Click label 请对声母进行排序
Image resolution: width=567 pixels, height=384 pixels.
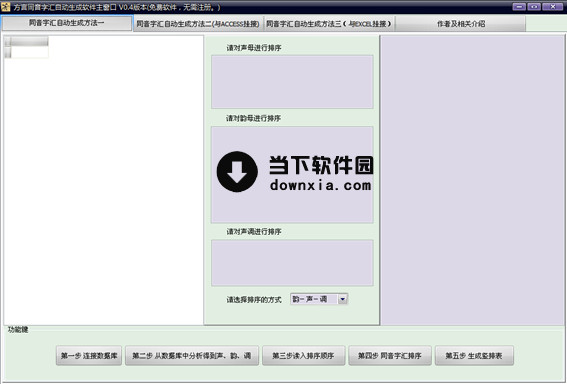(x=254, y=48)
